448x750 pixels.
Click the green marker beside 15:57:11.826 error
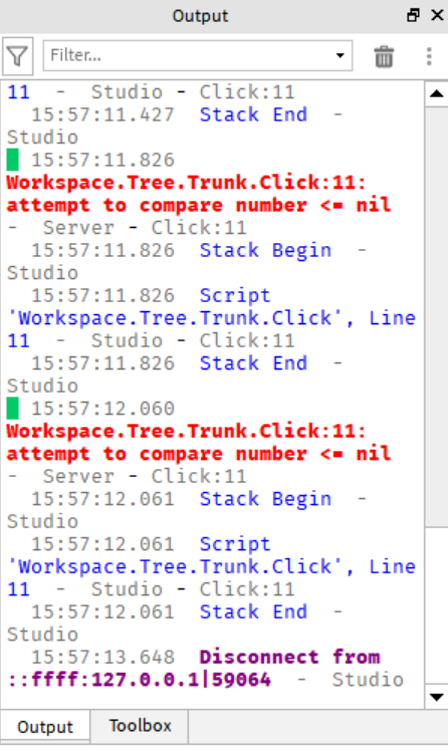coord(12,160)
